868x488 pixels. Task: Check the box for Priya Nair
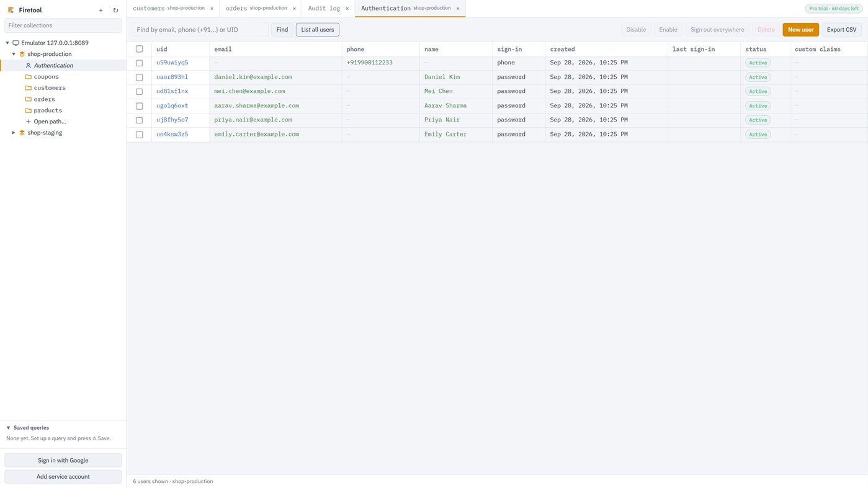tap(139, 120)
